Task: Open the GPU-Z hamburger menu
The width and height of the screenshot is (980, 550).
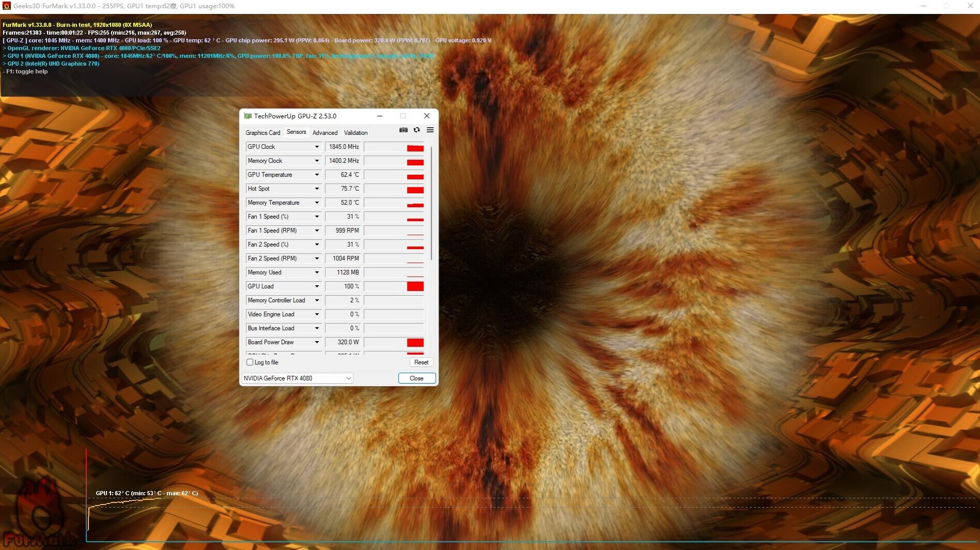Action: tap(430, 130)
